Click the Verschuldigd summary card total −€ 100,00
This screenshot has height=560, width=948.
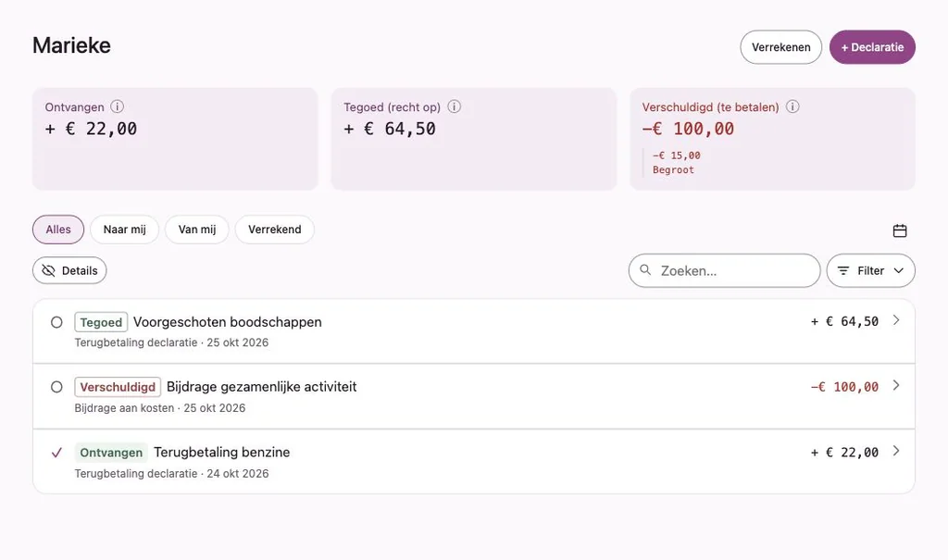[688, 129]
